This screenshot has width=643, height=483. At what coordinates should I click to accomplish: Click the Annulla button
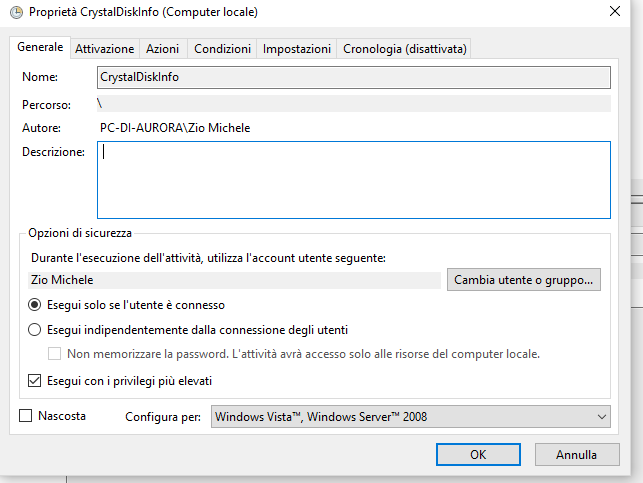point(577,455)
